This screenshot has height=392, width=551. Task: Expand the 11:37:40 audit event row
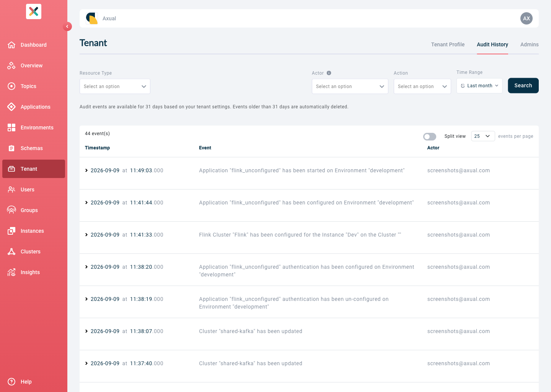86,363
